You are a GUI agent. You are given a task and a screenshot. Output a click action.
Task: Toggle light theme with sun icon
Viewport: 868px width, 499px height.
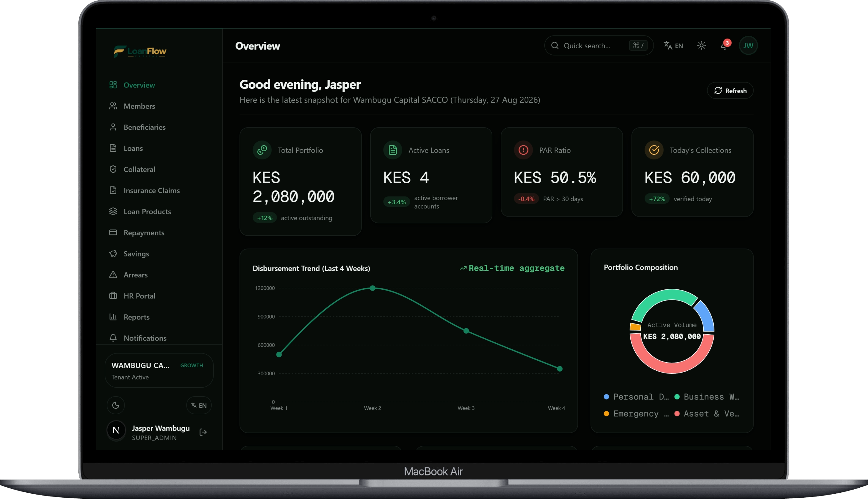(701, 46)
